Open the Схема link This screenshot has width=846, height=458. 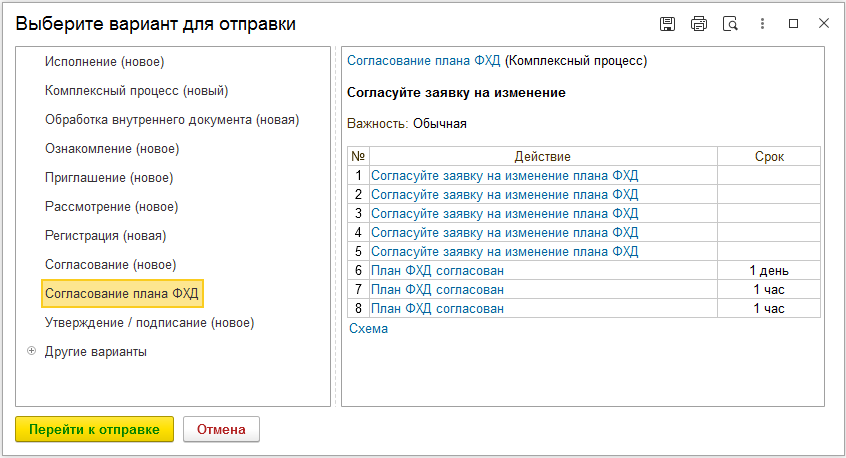tap(369, 329)
